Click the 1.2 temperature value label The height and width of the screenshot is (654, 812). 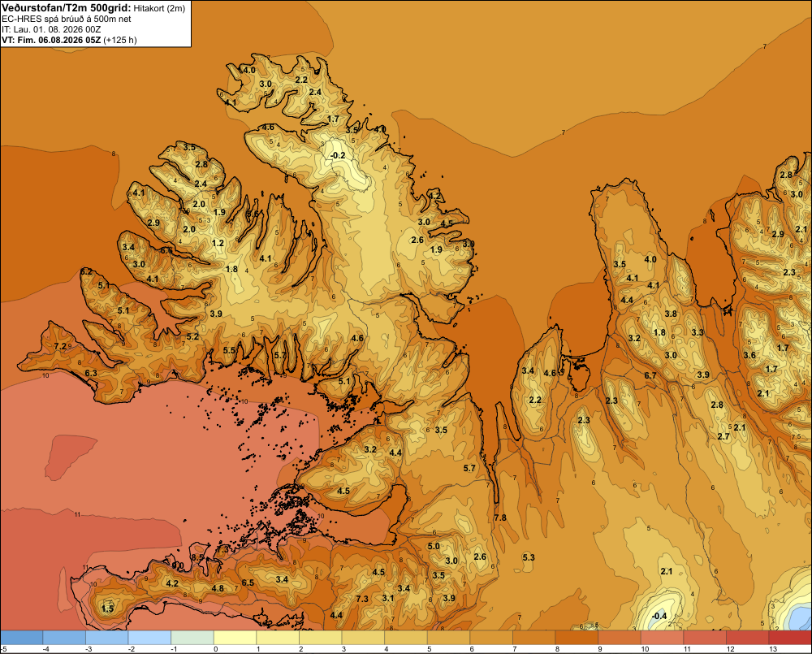(218, 243)
